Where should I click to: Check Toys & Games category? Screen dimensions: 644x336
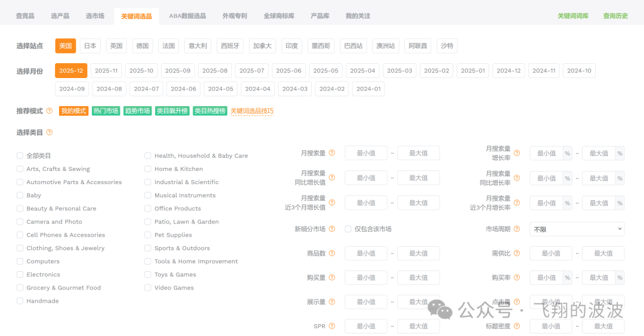148,275
